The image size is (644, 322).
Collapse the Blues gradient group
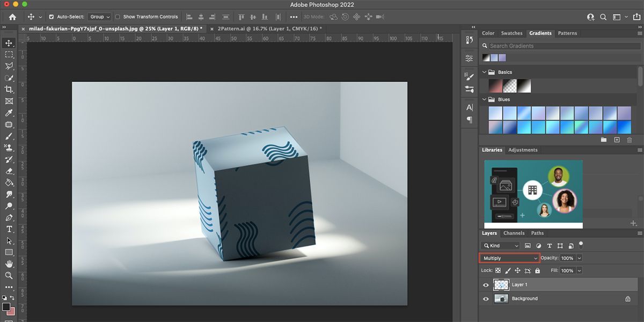coord(484,99)
